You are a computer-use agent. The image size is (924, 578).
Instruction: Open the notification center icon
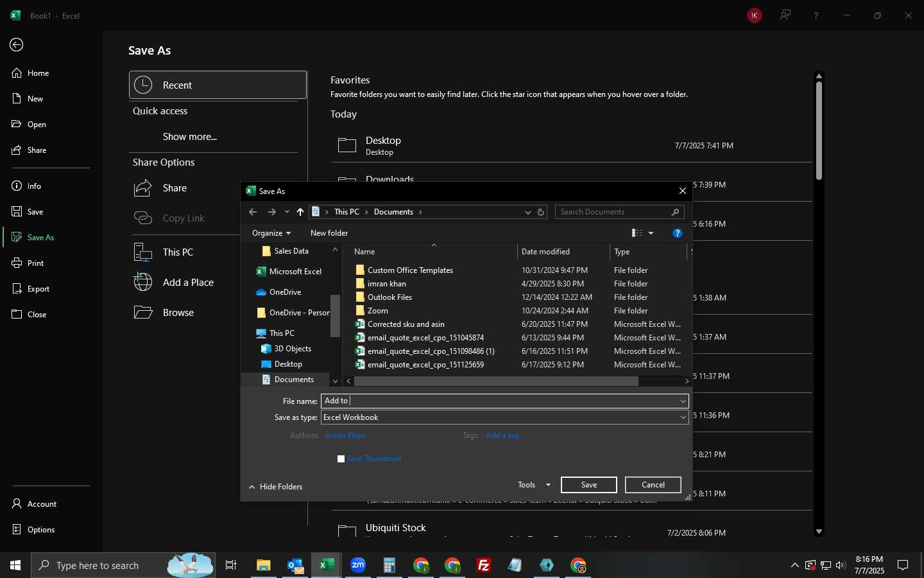tap(903, 565)
